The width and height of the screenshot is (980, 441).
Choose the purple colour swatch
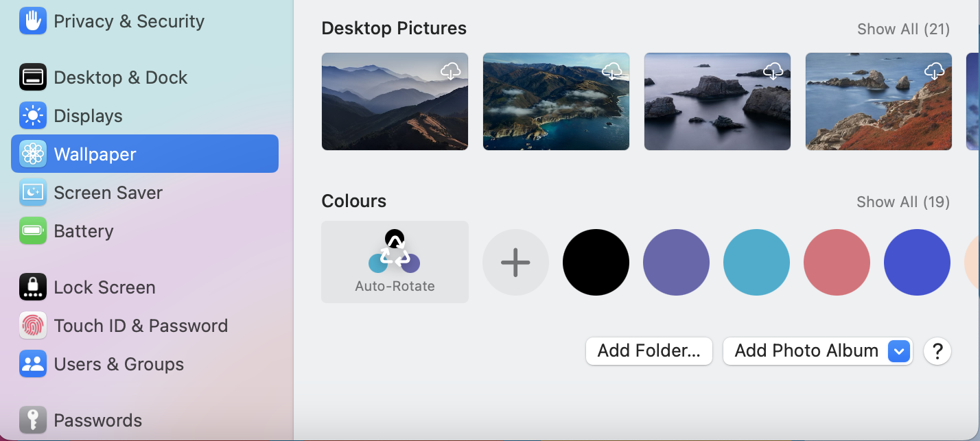pos(676,262)
